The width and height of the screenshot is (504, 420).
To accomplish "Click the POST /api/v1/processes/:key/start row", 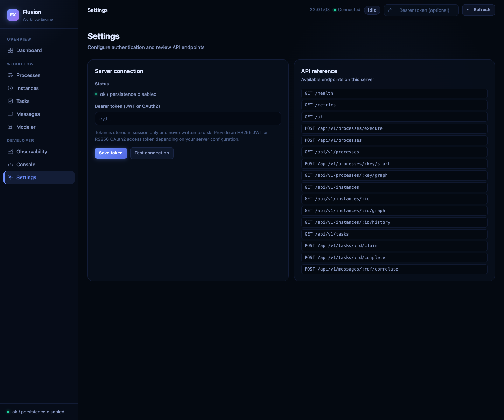I will pyautogui.click(x=394, y=164).
